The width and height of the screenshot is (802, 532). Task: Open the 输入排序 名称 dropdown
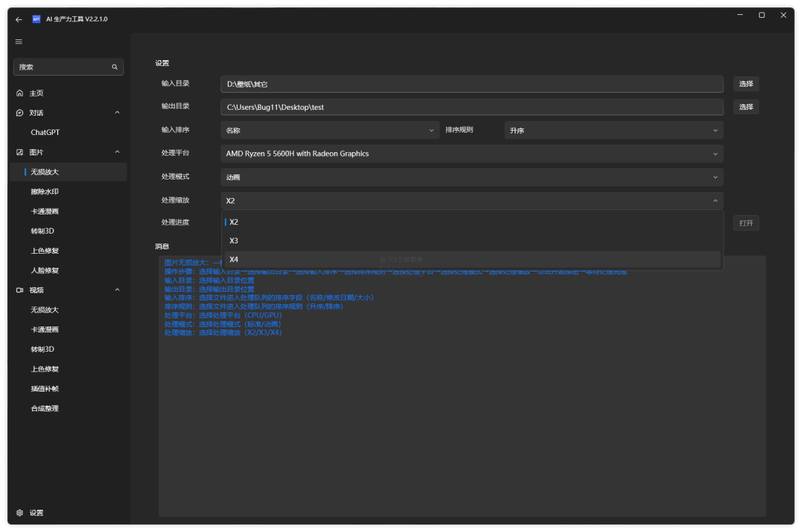pyautogui.click(x=330, y=131)
